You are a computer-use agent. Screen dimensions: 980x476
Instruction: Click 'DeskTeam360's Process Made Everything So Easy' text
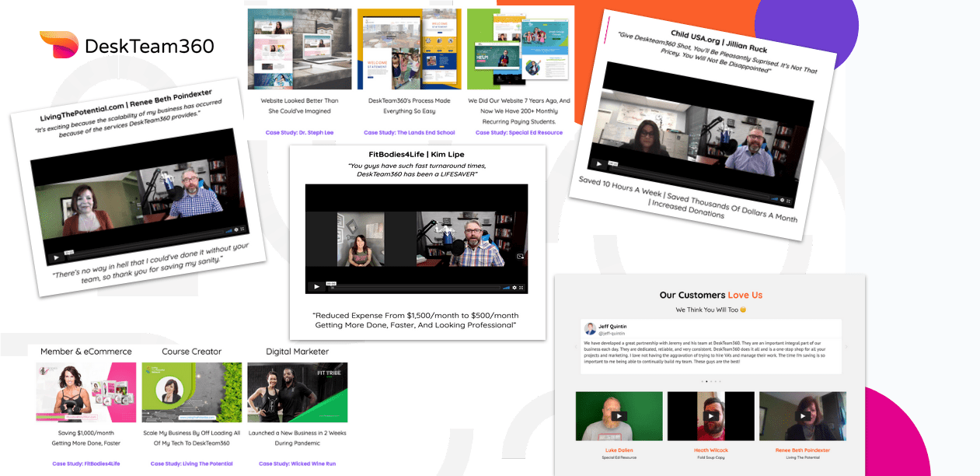(x=409, y=106)
